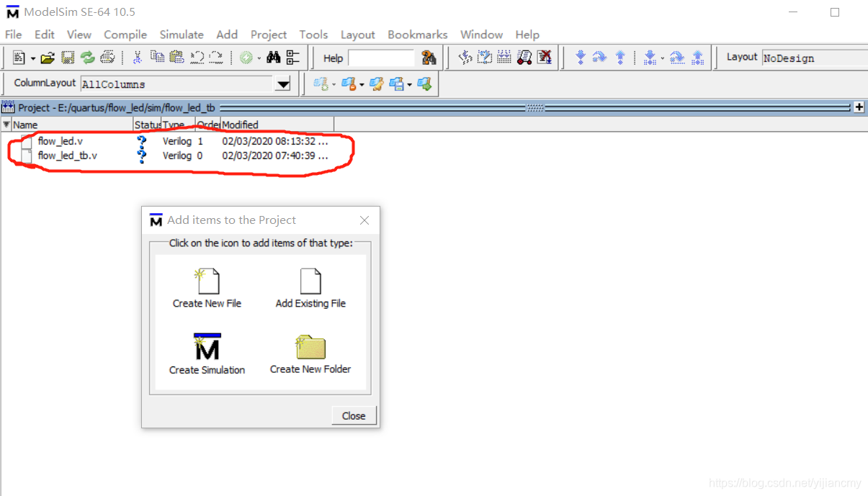The width and height of the screenshot is (868, 496).
Task: Click the Save floppy disk icon
Action: [68, 58]
